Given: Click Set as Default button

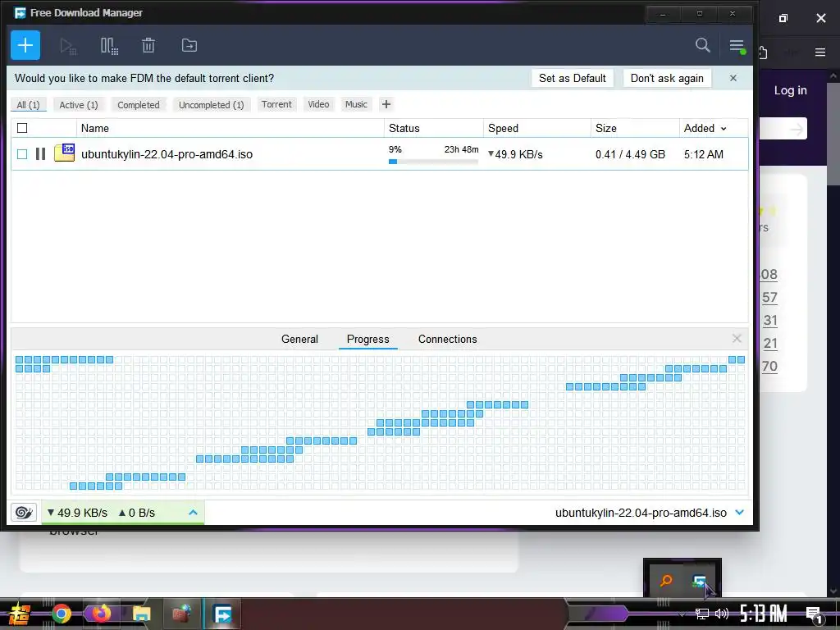Looking at the screenshot, I should click(x=572, y=78).
